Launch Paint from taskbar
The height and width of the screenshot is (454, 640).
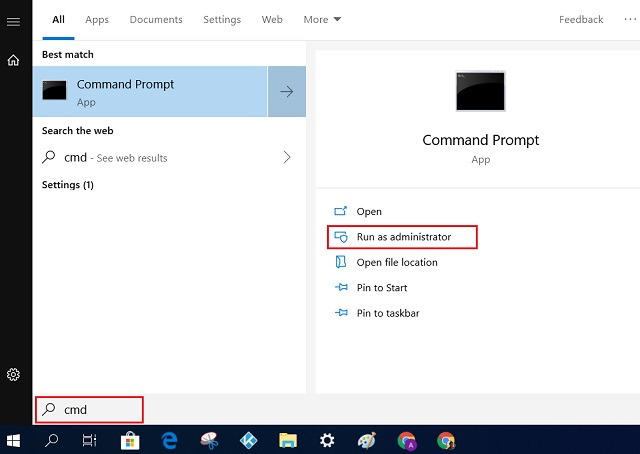coord(367,441)
